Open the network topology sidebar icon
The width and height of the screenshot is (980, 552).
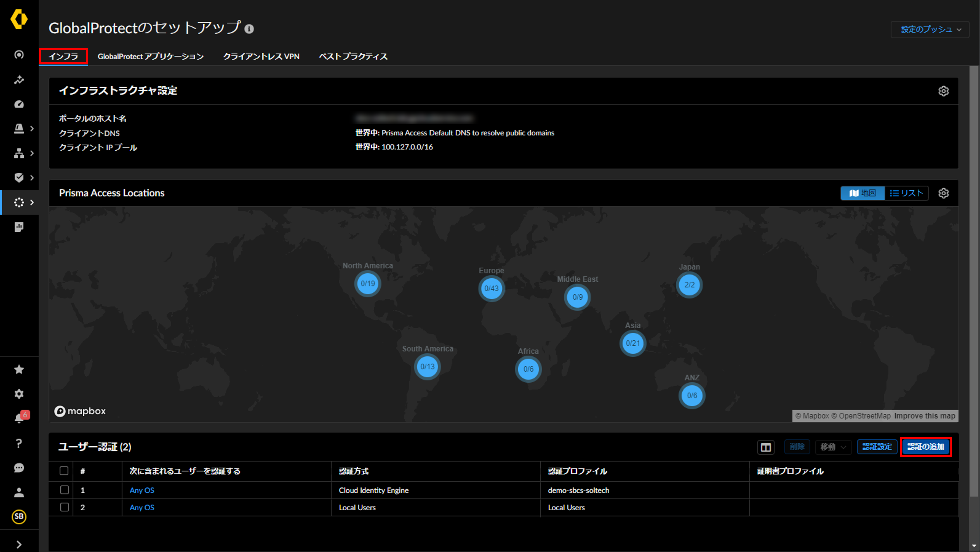click(19, 153)
